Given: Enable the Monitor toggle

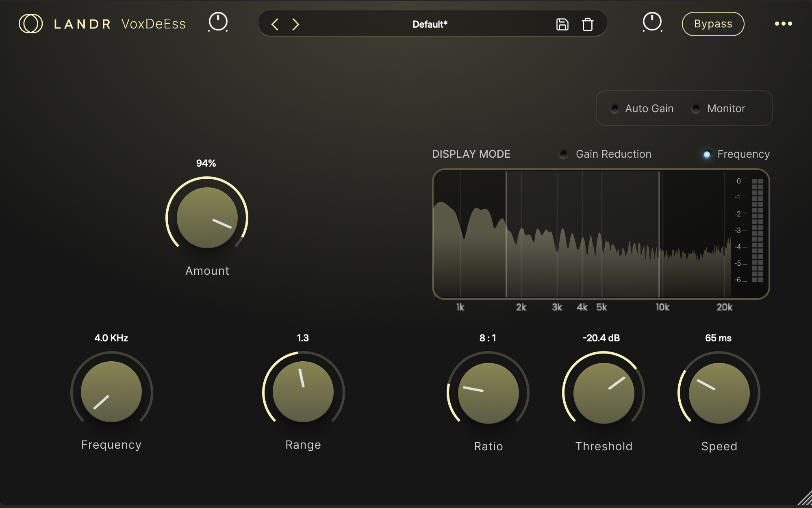Looking at the screenshot, I should 696,109.
